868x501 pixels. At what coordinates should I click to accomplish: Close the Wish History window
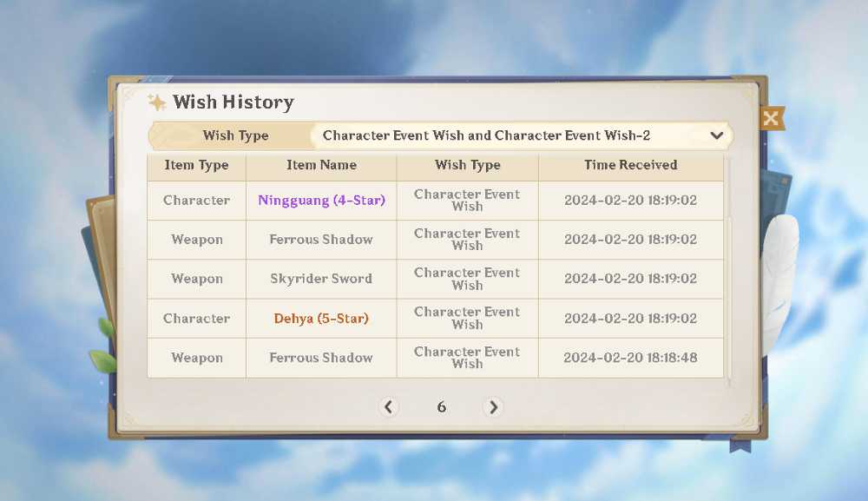click(x=771, y=118)
